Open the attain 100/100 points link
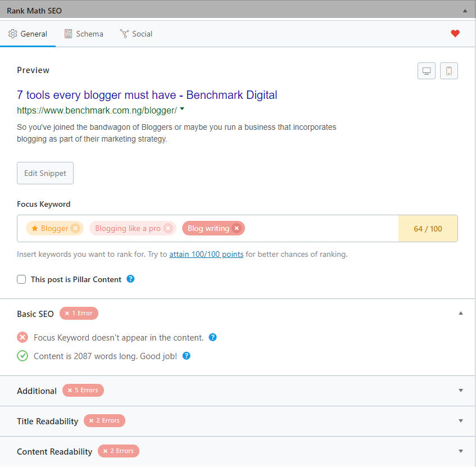This screenshot has height=467, width=476. click(206, 255)
